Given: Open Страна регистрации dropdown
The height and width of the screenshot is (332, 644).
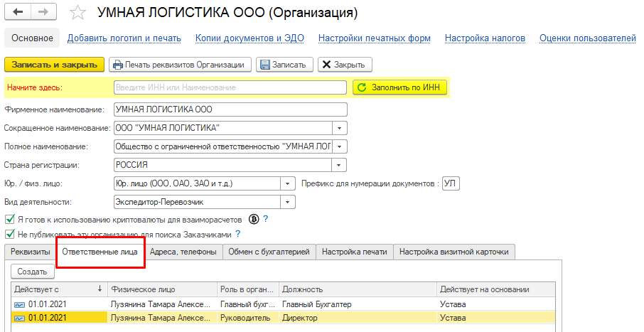Looking at the screenshot, I should pos(339,165).
